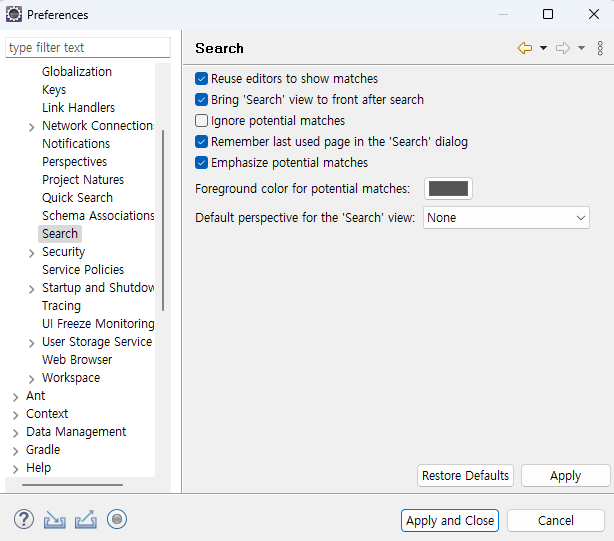Open Service Policies preference page
614x541 pixels.
83,270
